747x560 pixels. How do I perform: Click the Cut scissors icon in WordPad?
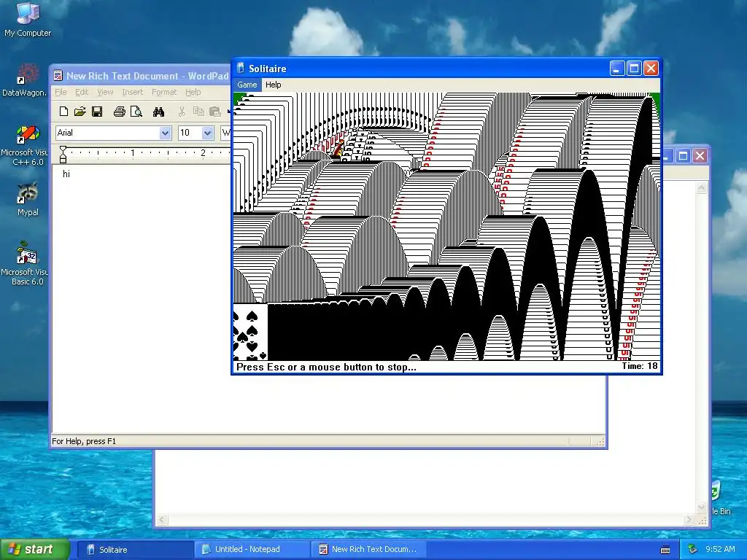point(182,112)
